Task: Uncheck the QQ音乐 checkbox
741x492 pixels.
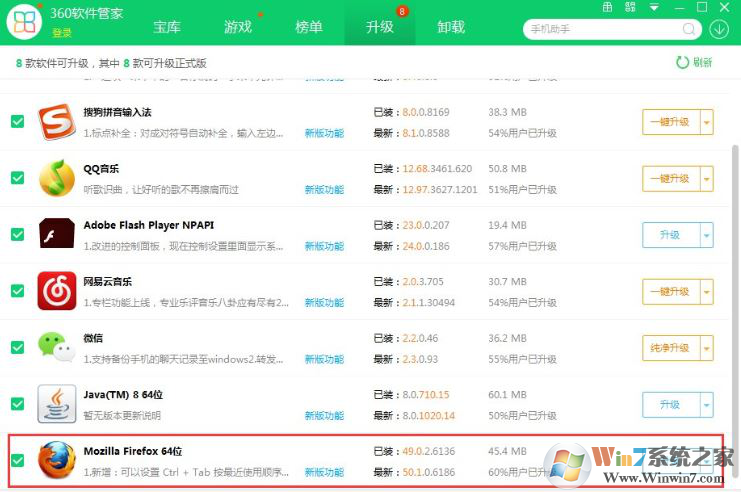Action: tap(17, 178)
